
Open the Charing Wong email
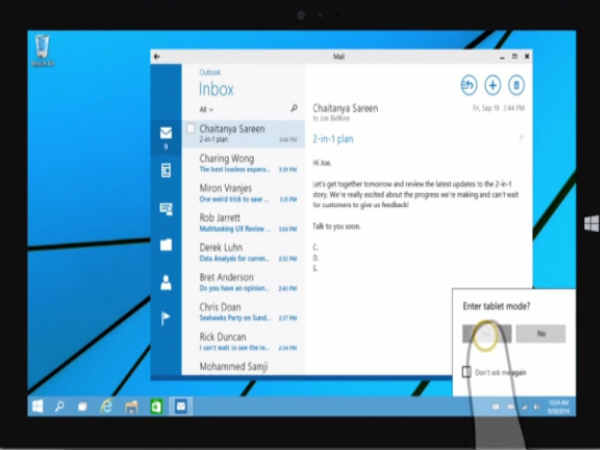pos(240,162)
